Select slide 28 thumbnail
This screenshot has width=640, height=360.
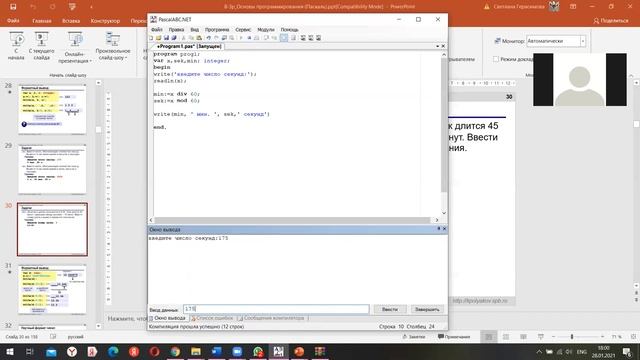click(52, 109)
